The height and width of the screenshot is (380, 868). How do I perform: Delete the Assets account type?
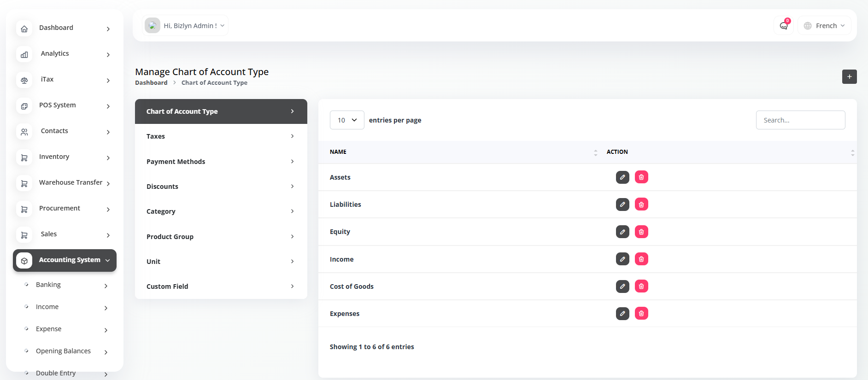[641, 177]
